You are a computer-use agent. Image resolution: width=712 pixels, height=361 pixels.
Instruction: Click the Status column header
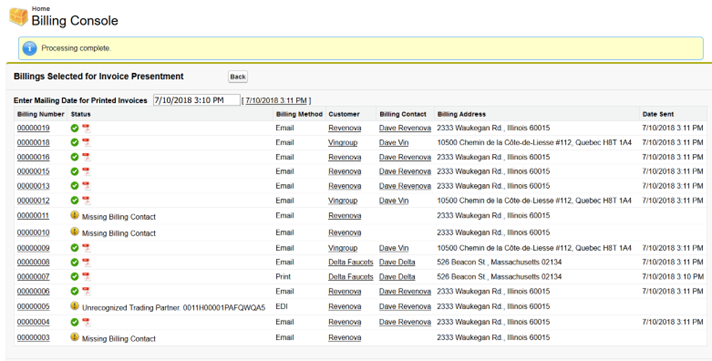pos(81,114)
